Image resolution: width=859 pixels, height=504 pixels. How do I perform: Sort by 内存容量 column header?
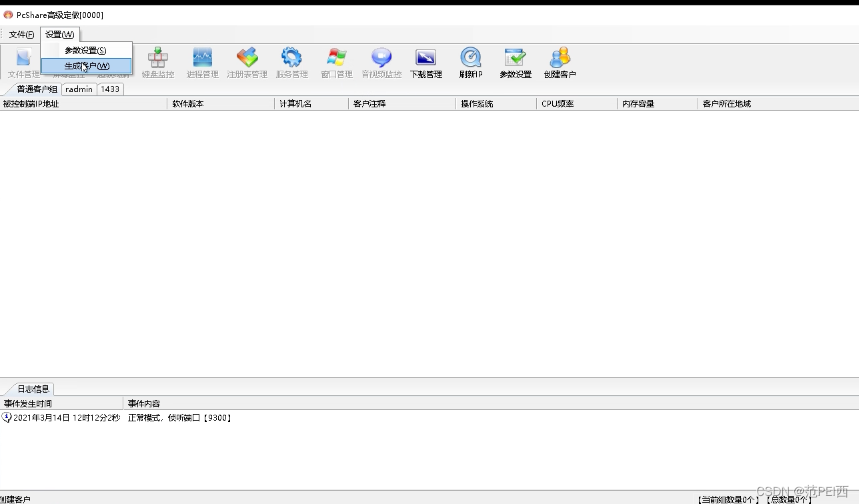coord(658,104)
